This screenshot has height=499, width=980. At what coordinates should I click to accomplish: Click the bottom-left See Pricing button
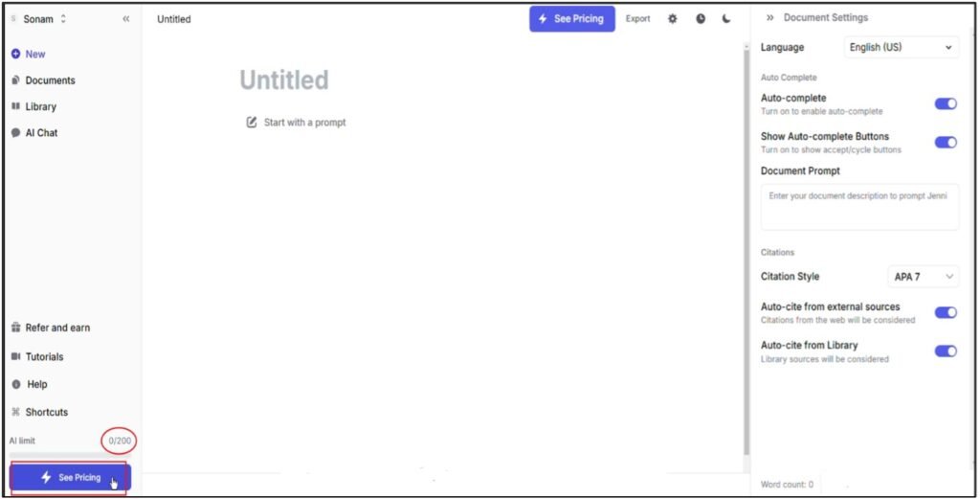[x=70, y=477]
